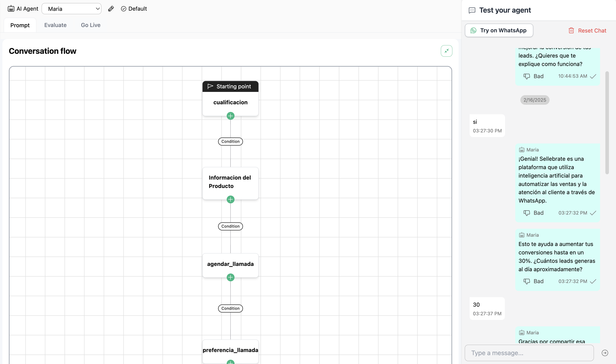Add step below agendar_llamada node
The image size is (616, 364).
coord(230,277)
